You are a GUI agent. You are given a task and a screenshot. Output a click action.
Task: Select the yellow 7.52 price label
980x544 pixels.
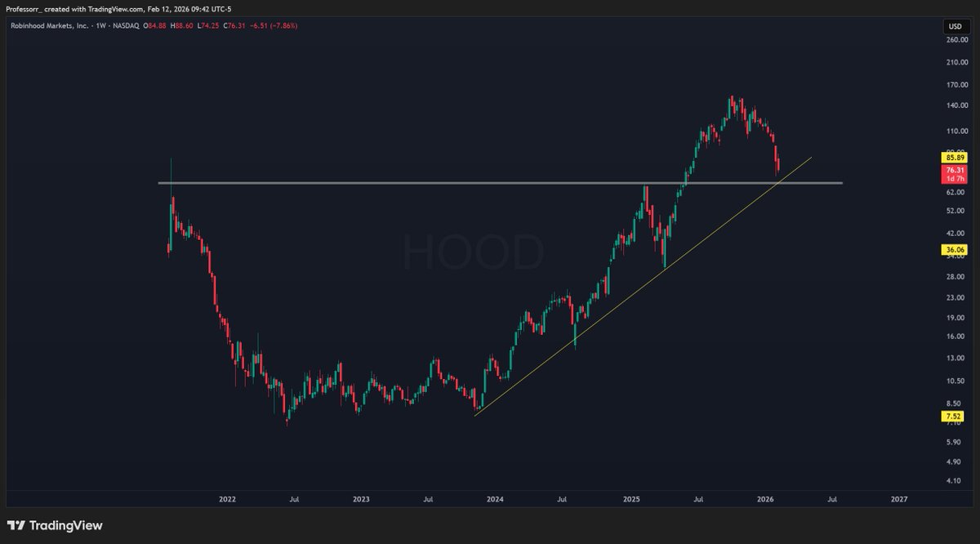(954, 416)
